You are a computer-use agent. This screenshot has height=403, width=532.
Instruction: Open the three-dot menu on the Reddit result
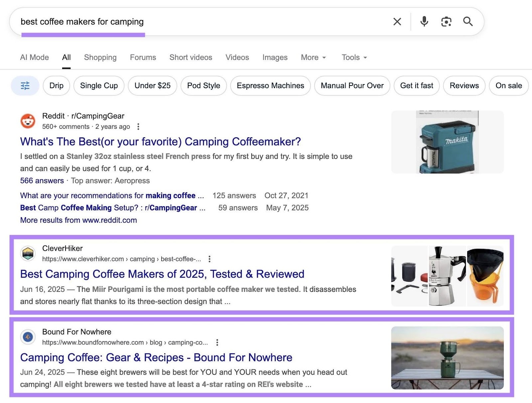[138, 127]
